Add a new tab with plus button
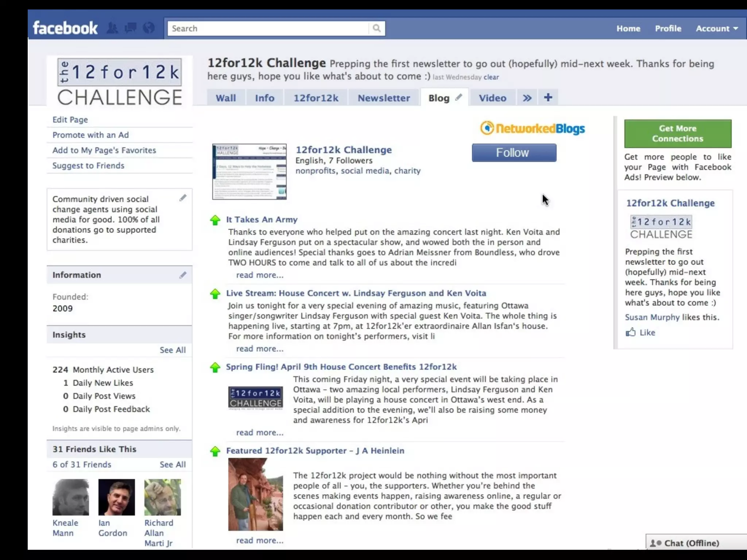Screen dimensions: 747x560 pos(548,97)
